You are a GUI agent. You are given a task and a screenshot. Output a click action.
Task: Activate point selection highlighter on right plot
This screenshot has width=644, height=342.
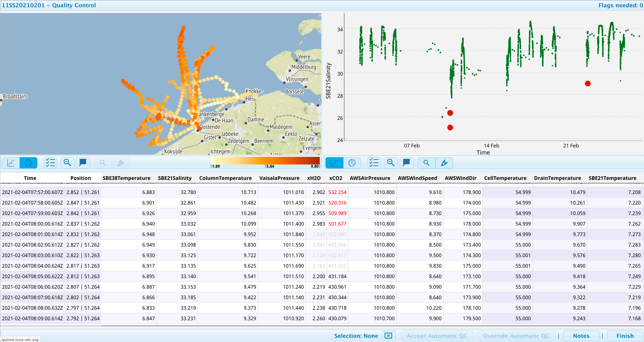444,163
